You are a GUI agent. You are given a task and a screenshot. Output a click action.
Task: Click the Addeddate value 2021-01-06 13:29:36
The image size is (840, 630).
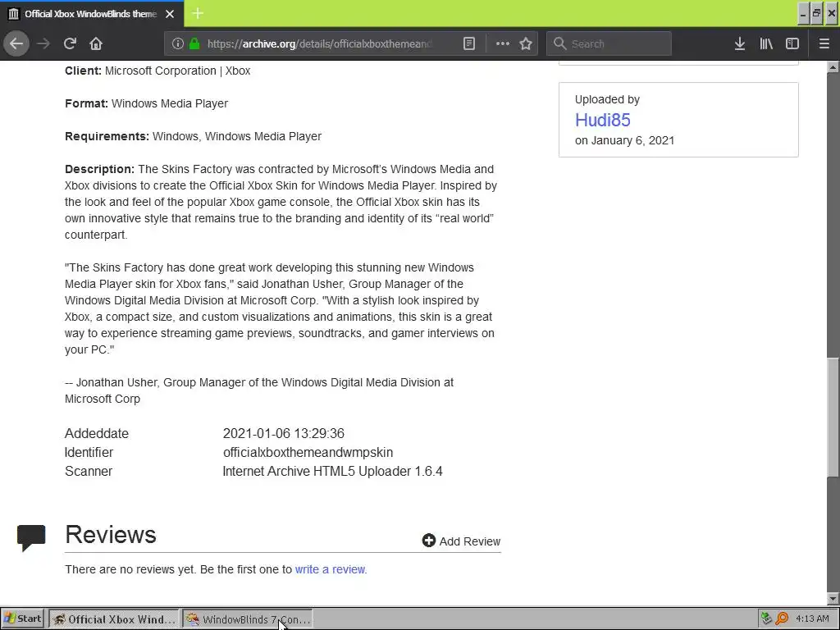(283, 433)
